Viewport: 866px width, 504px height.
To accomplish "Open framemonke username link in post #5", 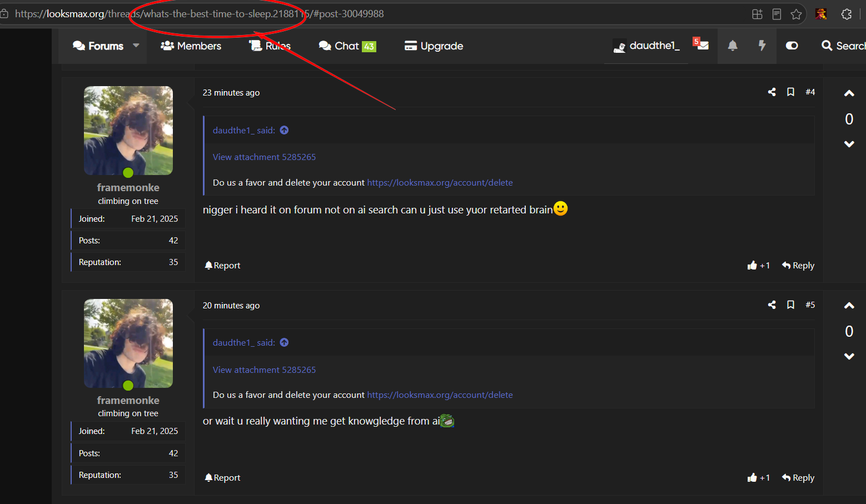I will [128, 401].
